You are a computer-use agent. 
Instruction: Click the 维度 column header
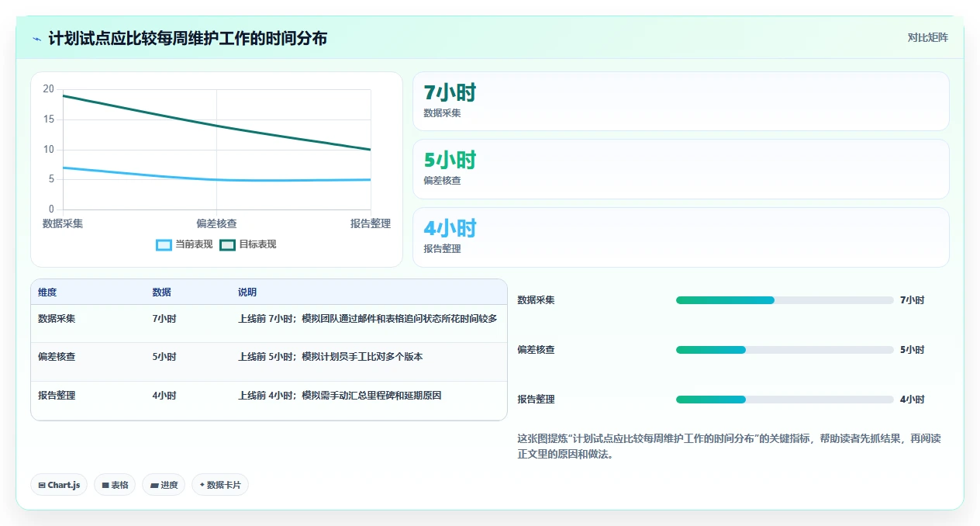click(47, 292)
